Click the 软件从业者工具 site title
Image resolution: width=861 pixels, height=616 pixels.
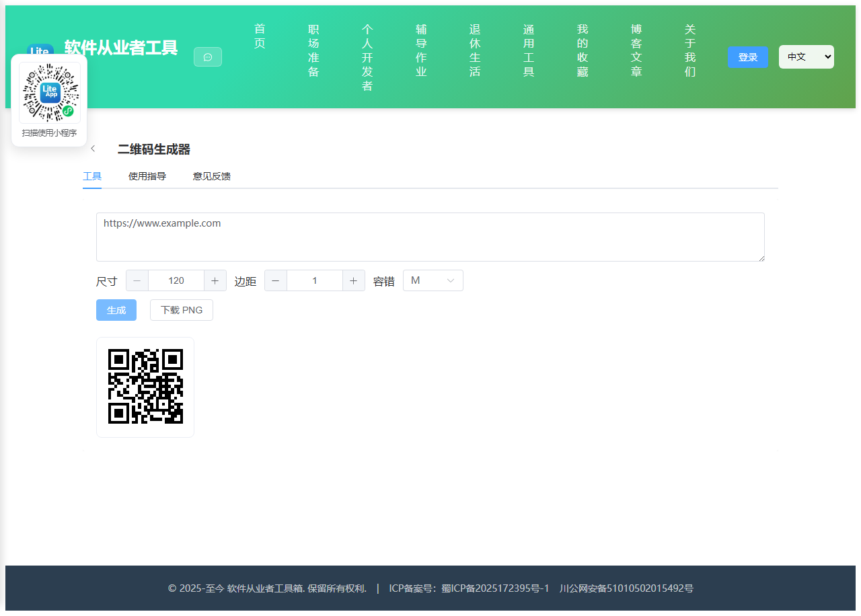121,48
